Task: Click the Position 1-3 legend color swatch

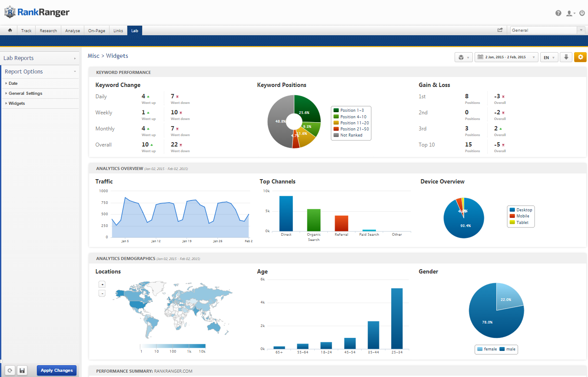Action: [336, 110]
